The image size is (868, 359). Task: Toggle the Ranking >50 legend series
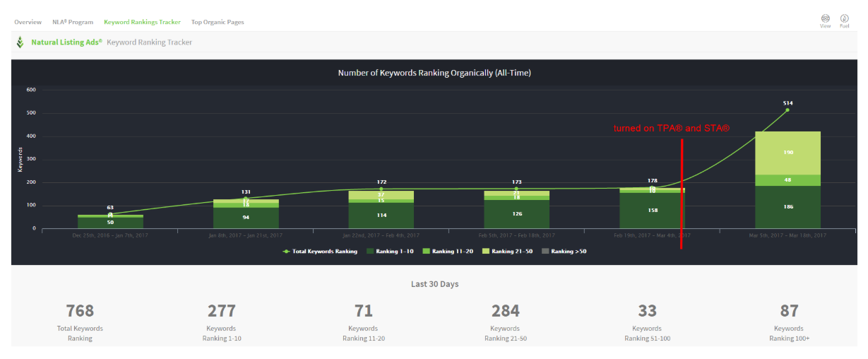(564, 251)
